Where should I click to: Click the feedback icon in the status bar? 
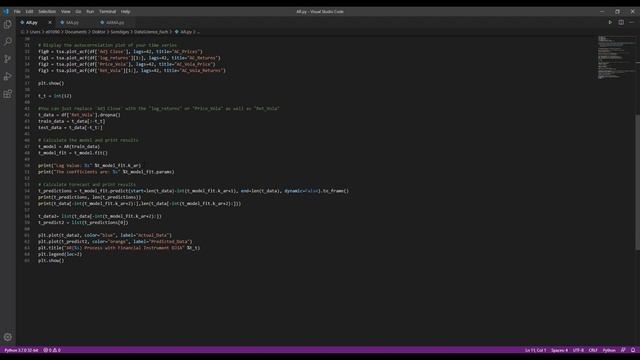623,350
